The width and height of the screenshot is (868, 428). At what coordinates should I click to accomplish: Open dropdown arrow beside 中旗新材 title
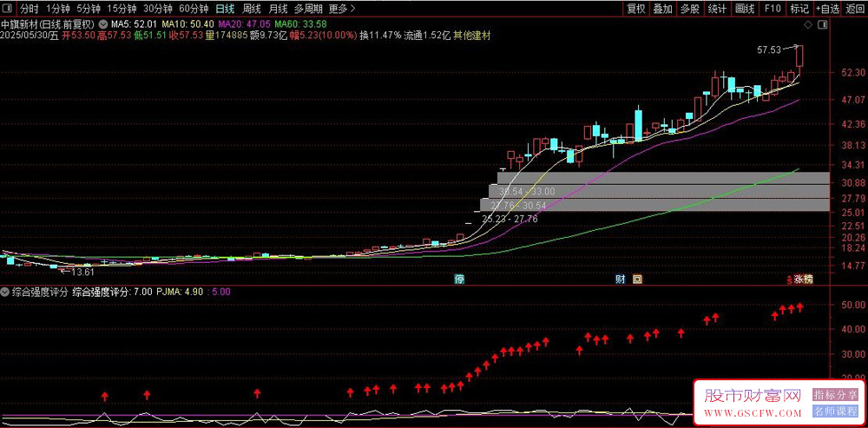[x=103, y=24]
